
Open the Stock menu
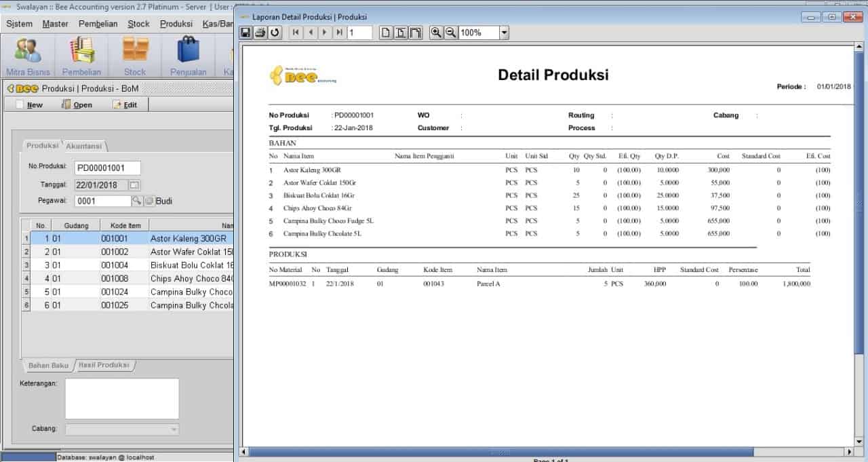point(138,24)
